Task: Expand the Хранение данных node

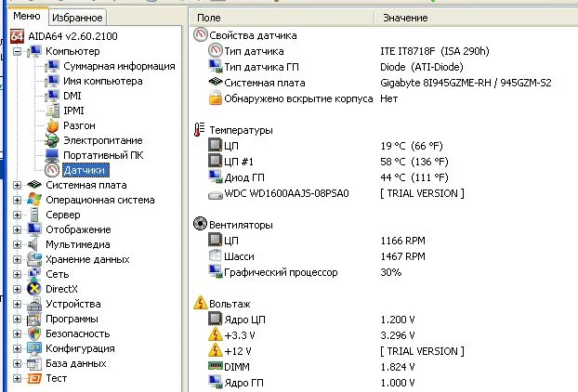Action: click(17, 259)
